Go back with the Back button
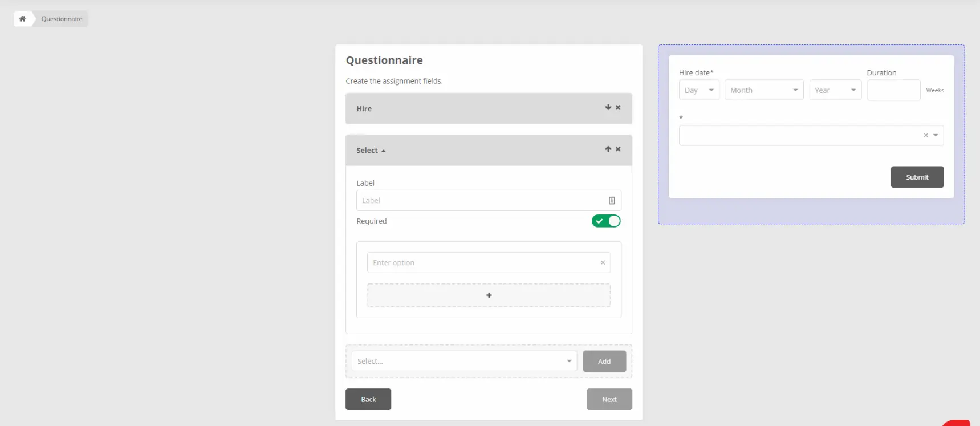980x426 pixels. pos(368,399)
